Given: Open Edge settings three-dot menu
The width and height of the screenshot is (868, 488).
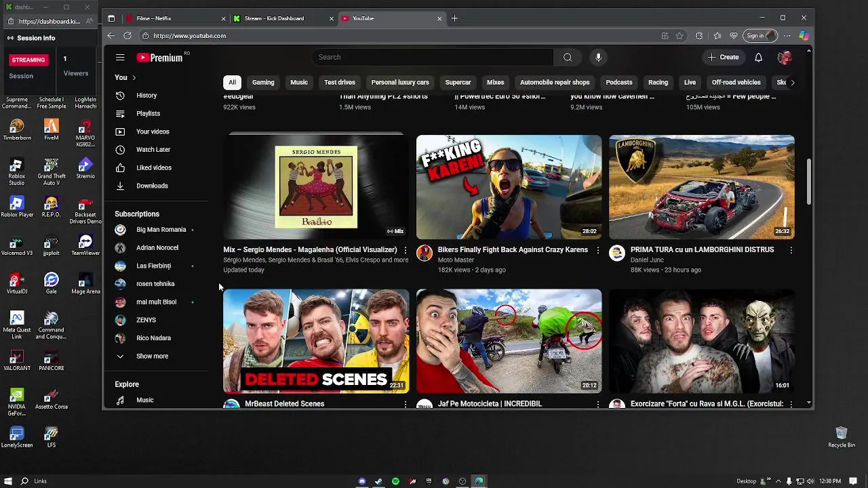Looking at the screenshot, I should [787, 36].
